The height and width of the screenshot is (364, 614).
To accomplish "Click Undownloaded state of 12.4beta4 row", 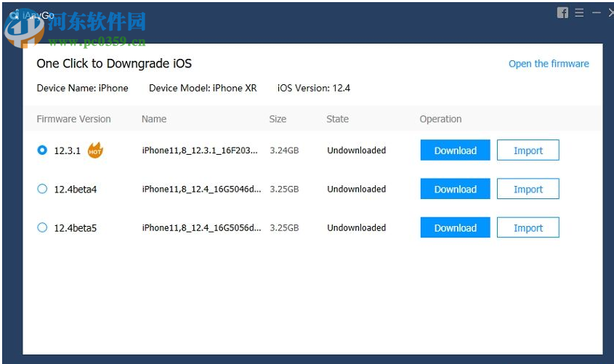I will point(356,189).
